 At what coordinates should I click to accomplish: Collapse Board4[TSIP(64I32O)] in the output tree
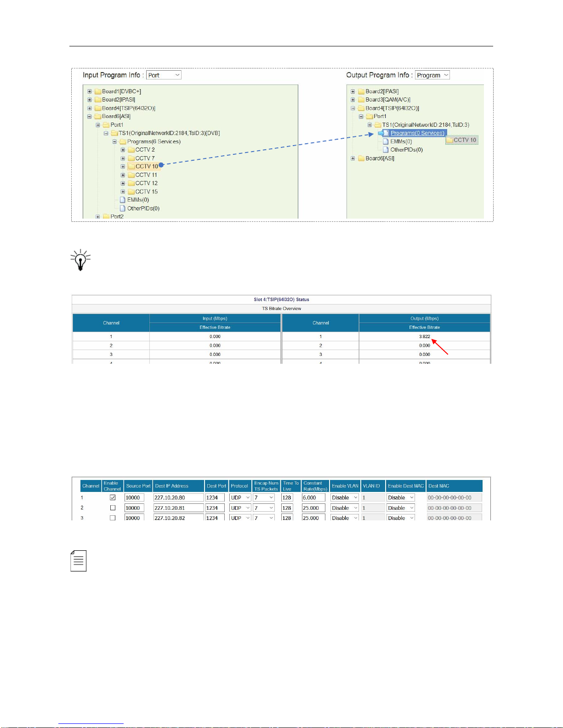tap(353, 108)
